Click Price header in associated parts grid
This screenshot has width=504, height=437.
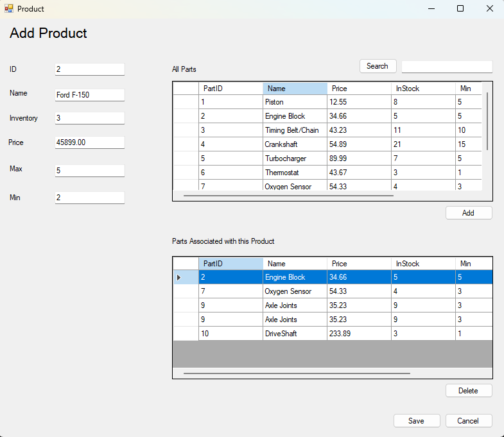pyautogui.click(x=360, y=264)
